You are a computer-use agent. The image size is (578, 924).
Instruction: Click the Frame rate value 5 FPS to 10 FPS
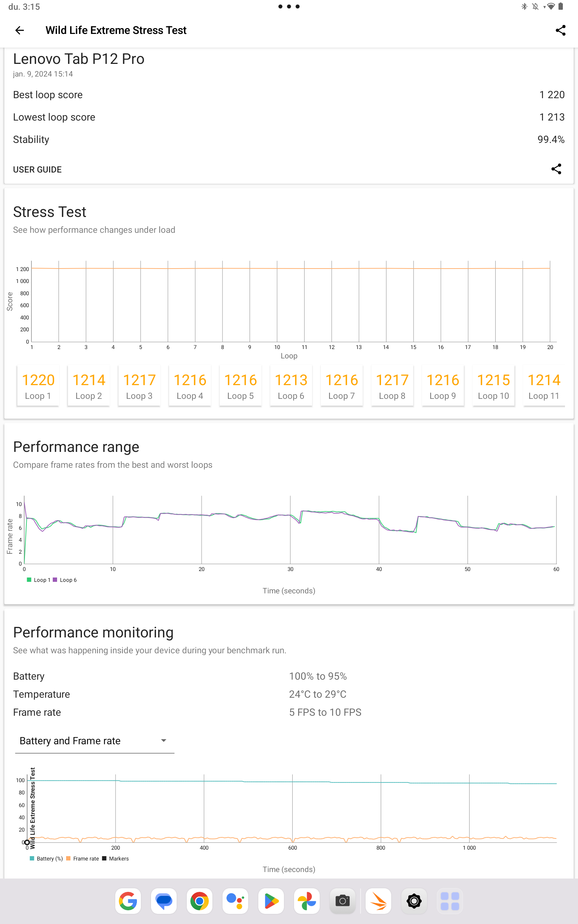325,712
